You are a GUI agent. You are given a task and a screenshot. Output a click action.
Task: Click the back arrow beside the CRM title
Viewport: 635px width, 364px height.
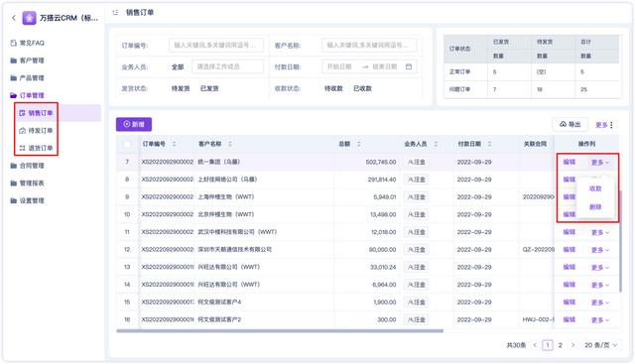(14, 18)
